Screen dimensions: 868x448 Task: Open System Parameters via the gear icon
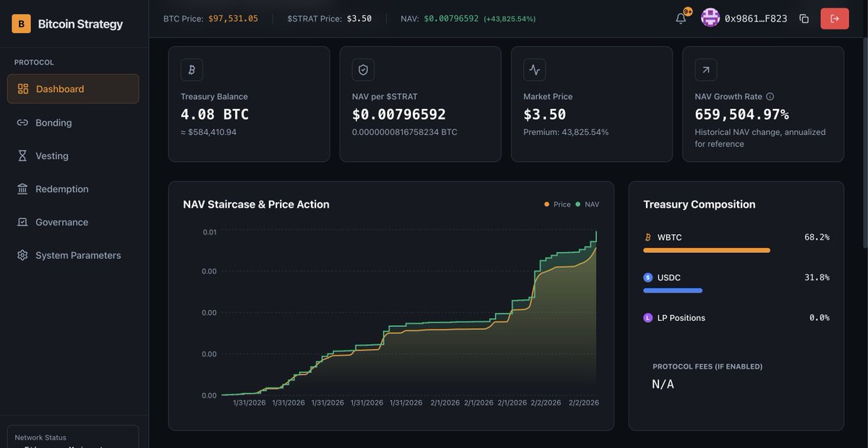pyautogui.click(x=22, y=255)
